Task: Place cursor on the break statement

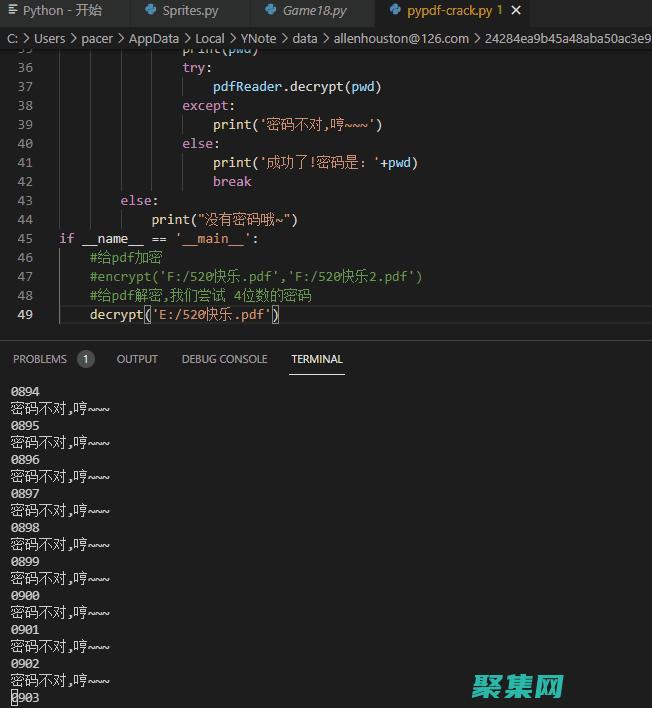Action: click(x=232, y=182)
